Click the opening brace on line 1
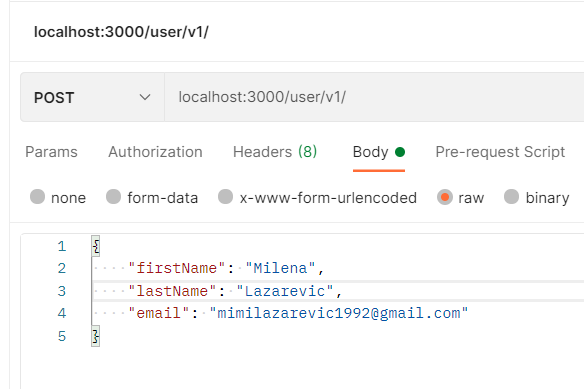This screenshot has width=584, height=389. click(96, 246)
